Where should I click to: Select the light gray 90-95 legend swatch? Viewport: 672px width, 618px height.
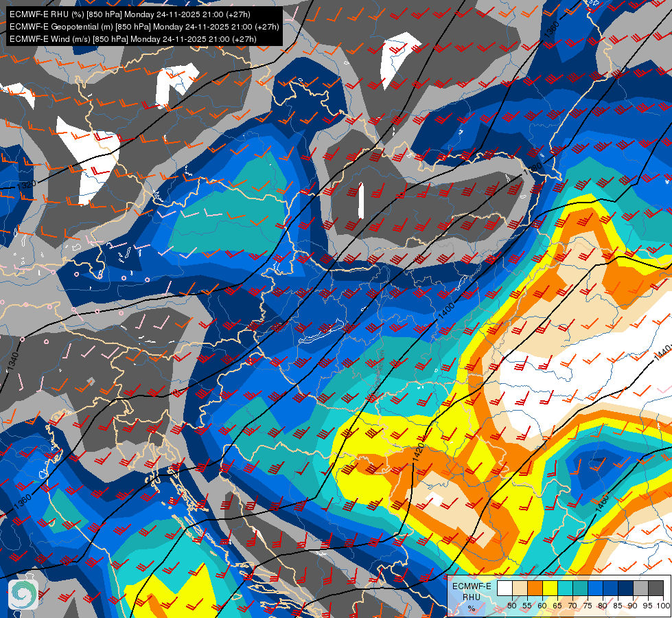coord(640,588)
